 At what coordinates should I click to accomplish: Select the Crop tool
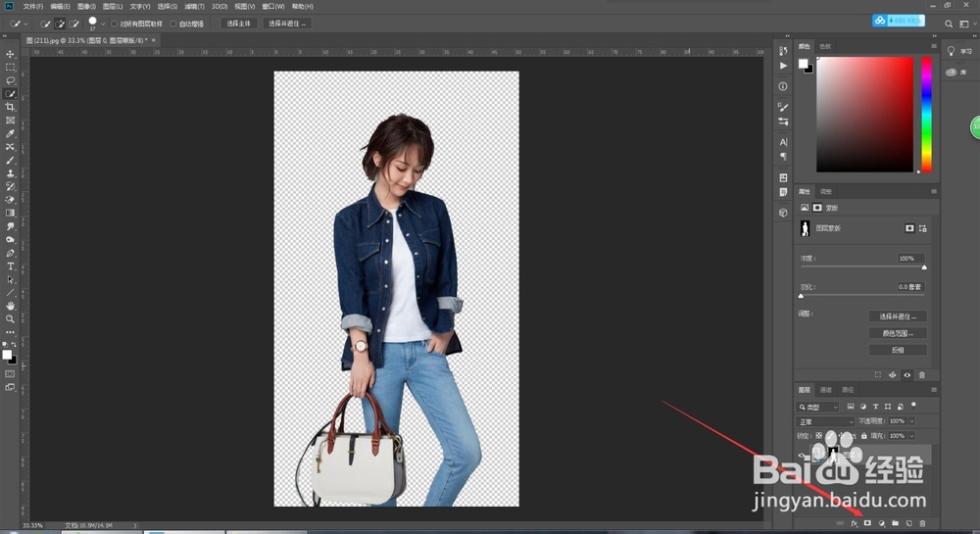pyautogui.click(x=10, y=108)
